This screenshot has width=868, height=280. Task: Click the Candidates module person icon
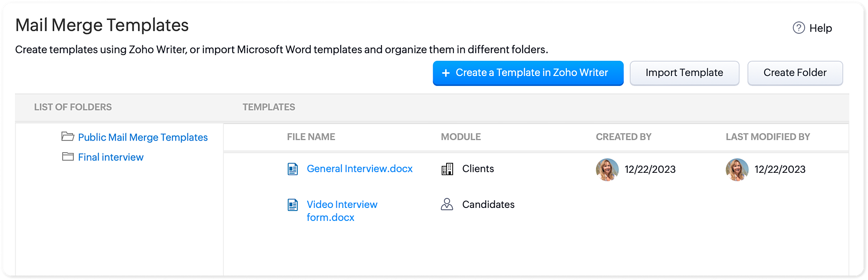(447, 204)
